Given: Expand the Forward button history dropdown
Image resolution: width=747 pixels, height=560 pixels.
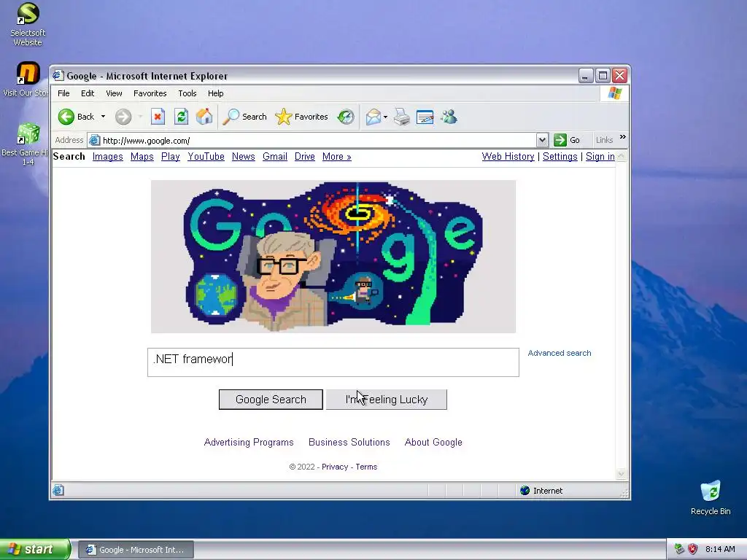Looking at the screenshot, I should click(x=140, y=117).
